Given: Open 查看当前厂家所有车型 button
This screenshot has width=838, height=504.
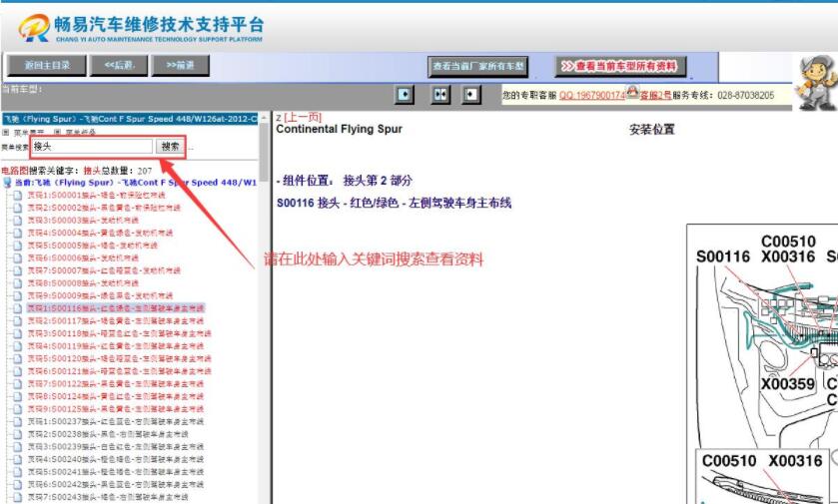Looking at the screenshot, I should [477, 67].
